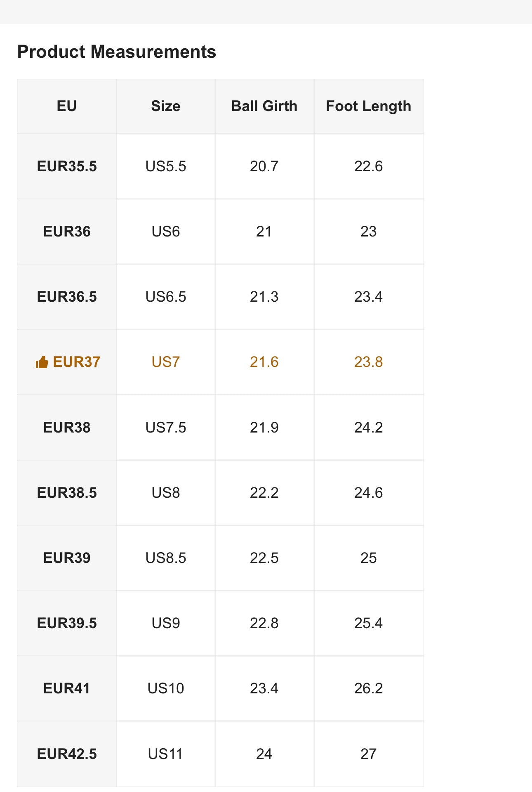This screenshot has width=532, height=792.
Task: Click the Product Measurements heading
Action: pyautogui.click(x=117, y=52)
